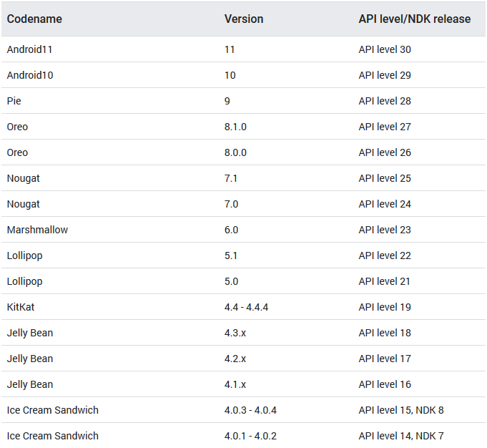
Task: Select API level 17 cell
Action: tap(385, 359)
